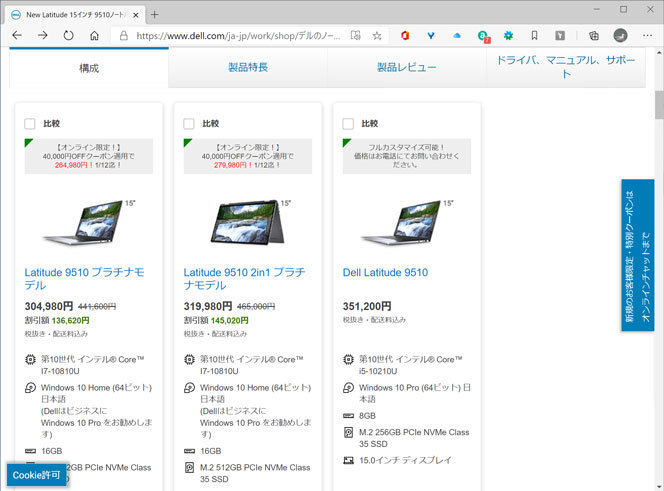
Task: Open Latitude 9510 2in1 プラチナモデル link
Action: pos(244,278)
